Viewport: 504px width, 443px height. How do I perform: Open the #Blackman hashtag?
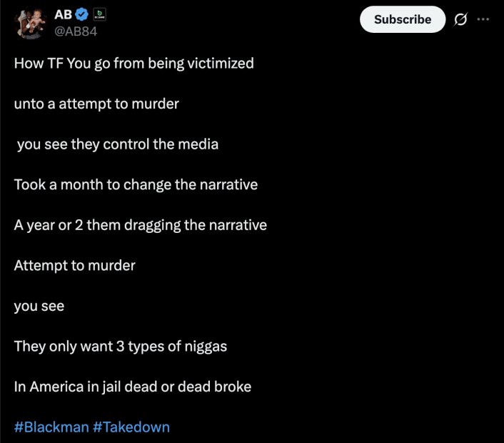point(51,427)
